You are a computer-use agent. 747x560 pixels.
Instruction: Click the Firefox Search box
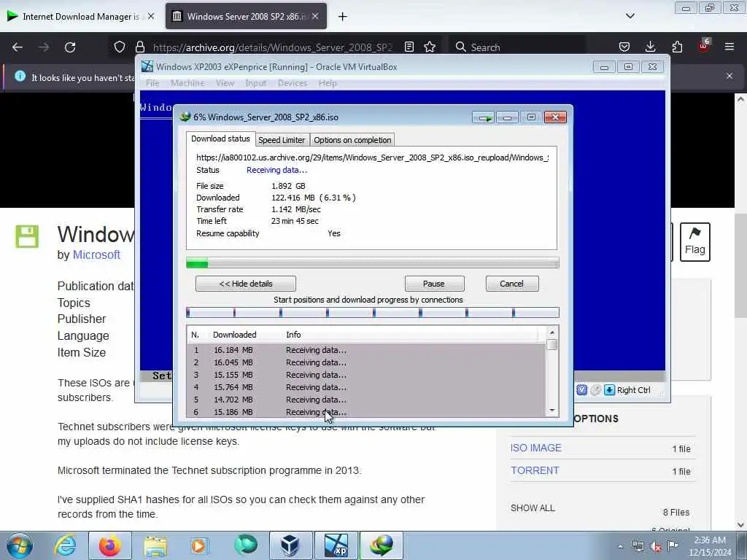(517, 47)
